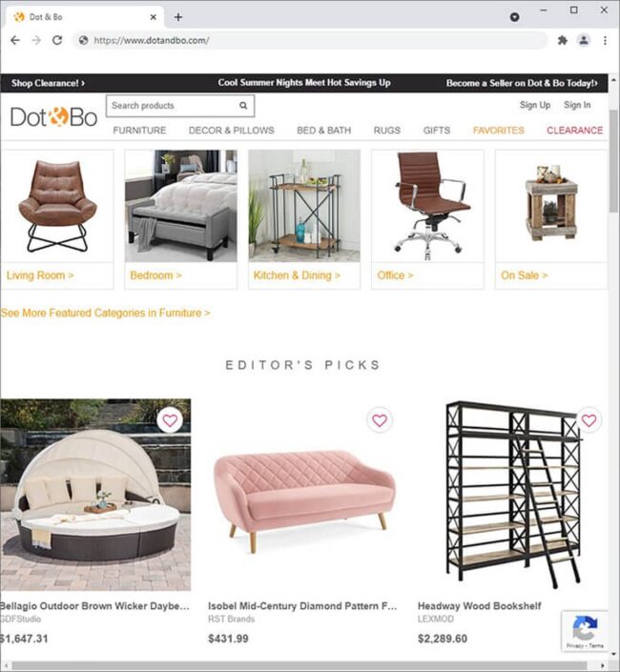
Task: Expand Living Room category link
Action: [x=40, y=275]
